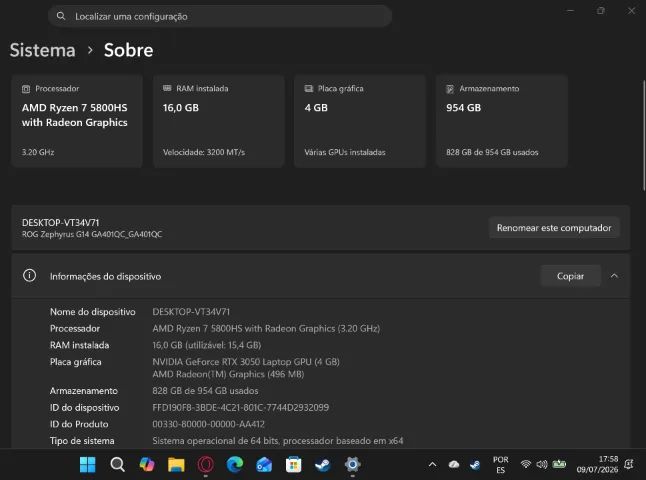The height and width of the screenshot is (480, 646).
Task: Click the settings window scrollbar
Action: [644, 136]
